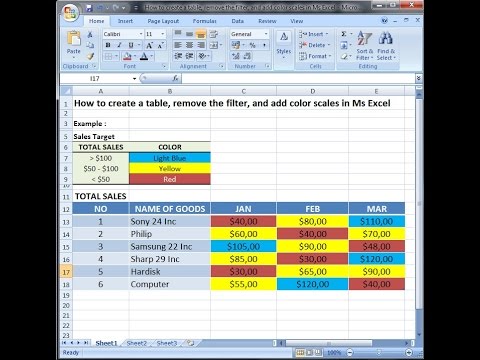Open Find & Select binoculars menu

[386, 46]
